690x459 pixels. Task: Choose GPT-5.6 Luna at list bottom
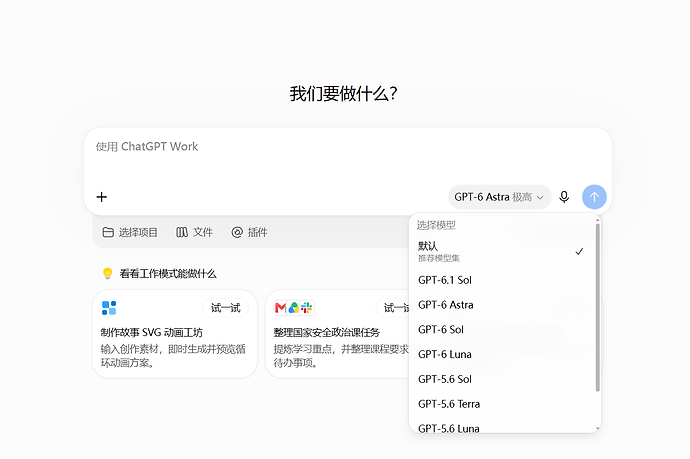[x=503, y=428]
